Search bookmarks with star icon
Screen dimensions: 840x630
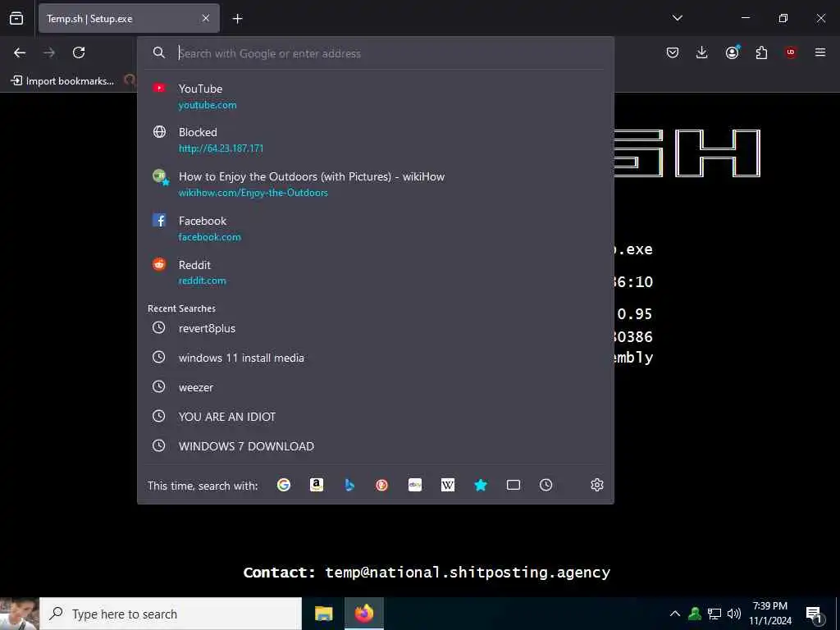click(x=481, y=485)
